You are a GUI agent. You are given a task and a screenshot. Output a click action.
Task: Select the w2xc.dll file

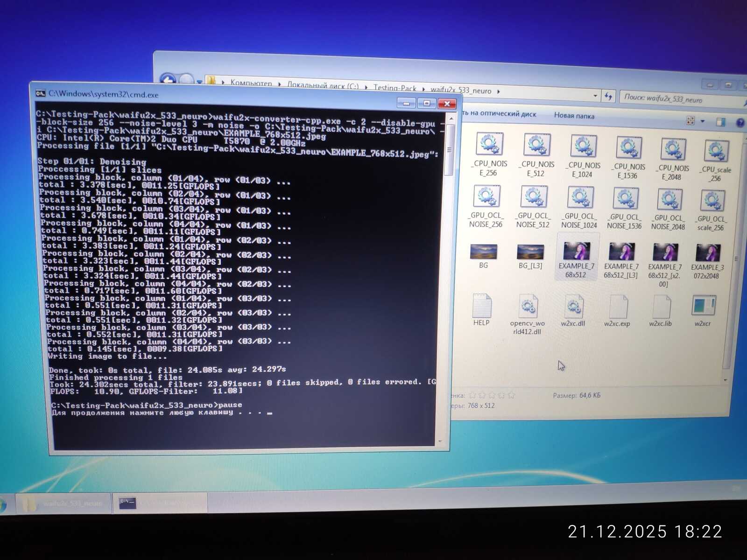[x=573, y=311]
